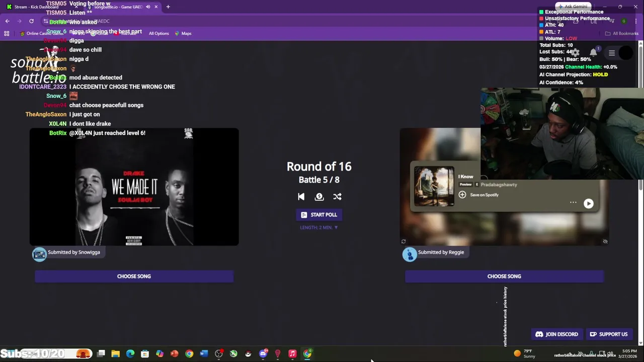Screen dimensions: 644x362
Task: Join the Discord server
Action: [556, 334]
